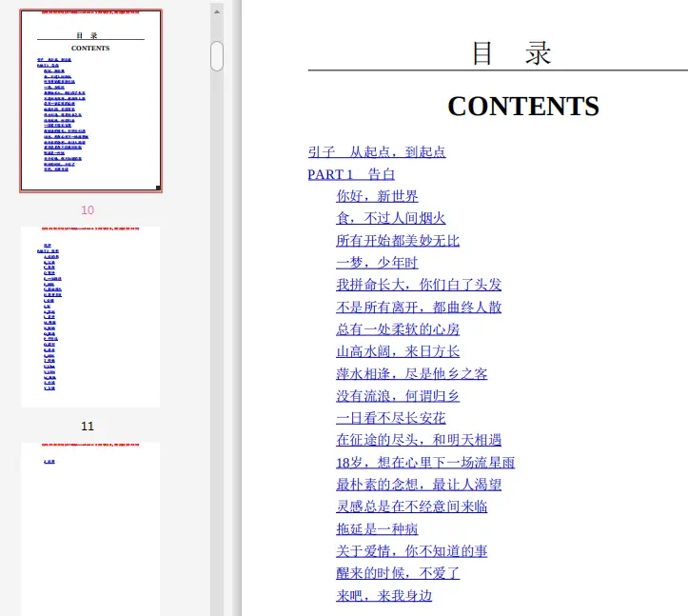688x616 pixels.
Task: Open the page 11 thumbnail
Action: click(x=90, y=316)
